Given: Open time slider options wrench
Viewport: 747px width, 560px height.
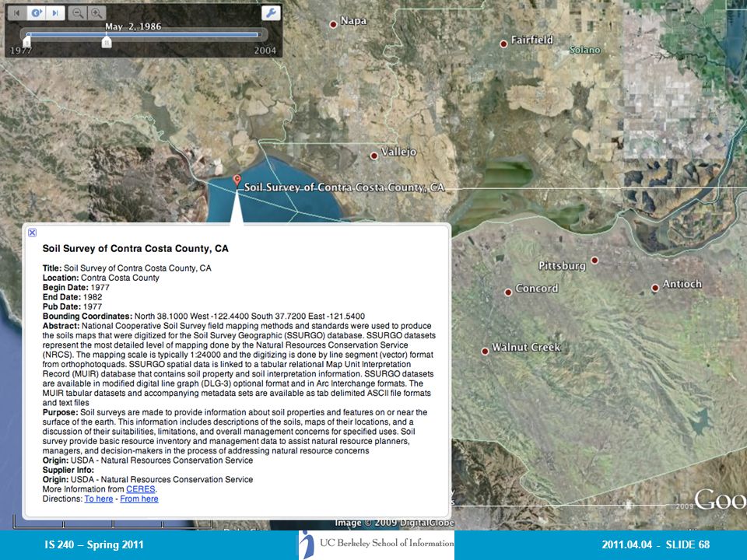Looking at the screenshot, I should [271, 13].
